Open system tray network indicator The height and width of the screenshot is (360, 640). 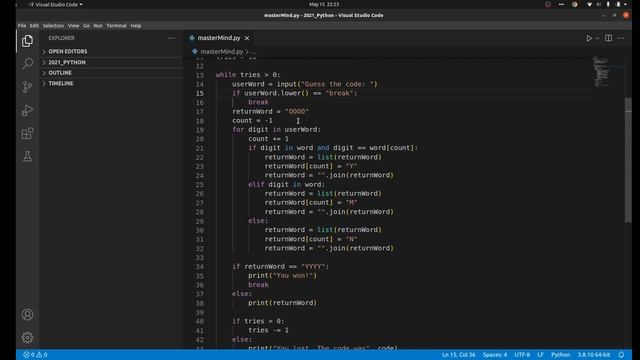click(589, 4)
